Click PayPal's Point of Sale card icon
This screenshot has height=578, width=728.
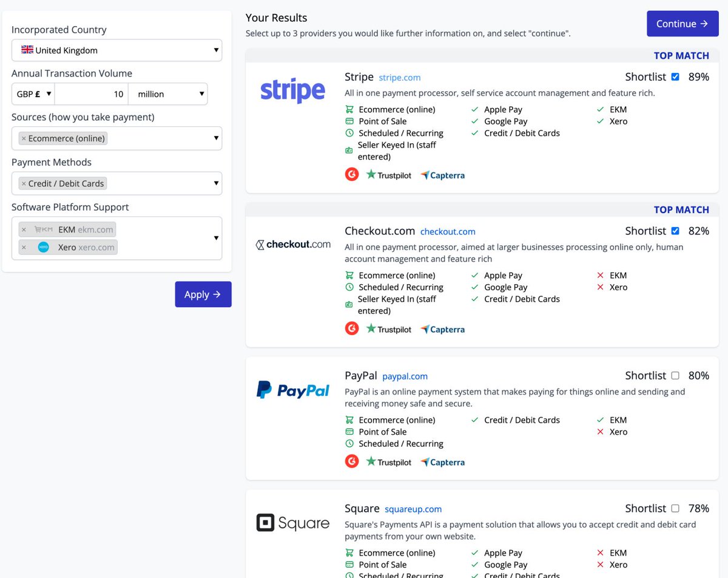tap(349, 432)
